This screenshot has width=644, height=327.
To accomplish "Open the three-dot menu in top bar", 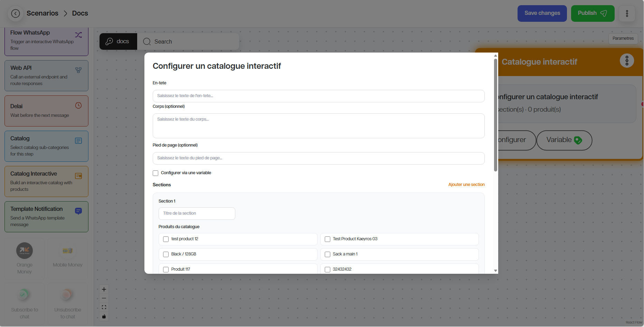I will [x=627, y=13].
